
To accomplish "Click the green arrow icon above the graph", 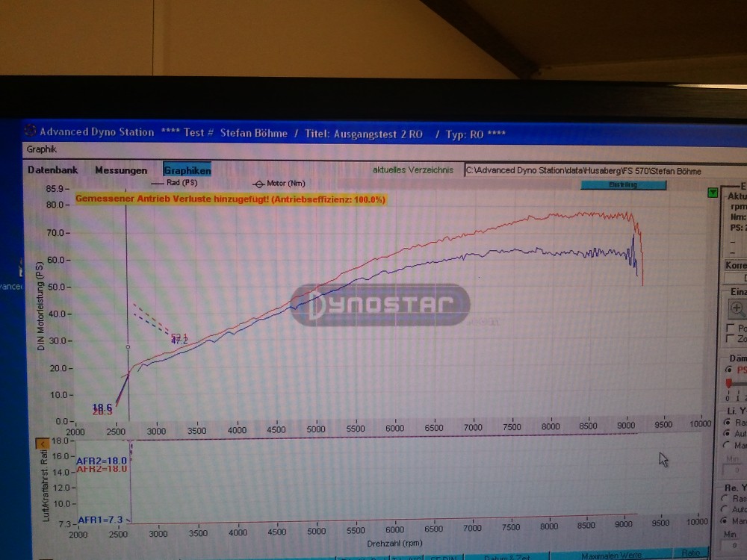I will [712, 193].
